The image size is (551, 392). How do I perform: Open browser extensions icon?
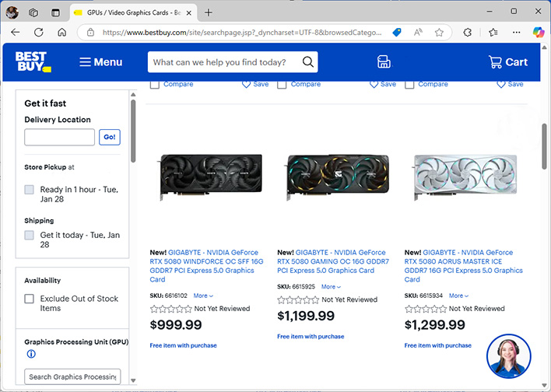[x=468, y=33]
